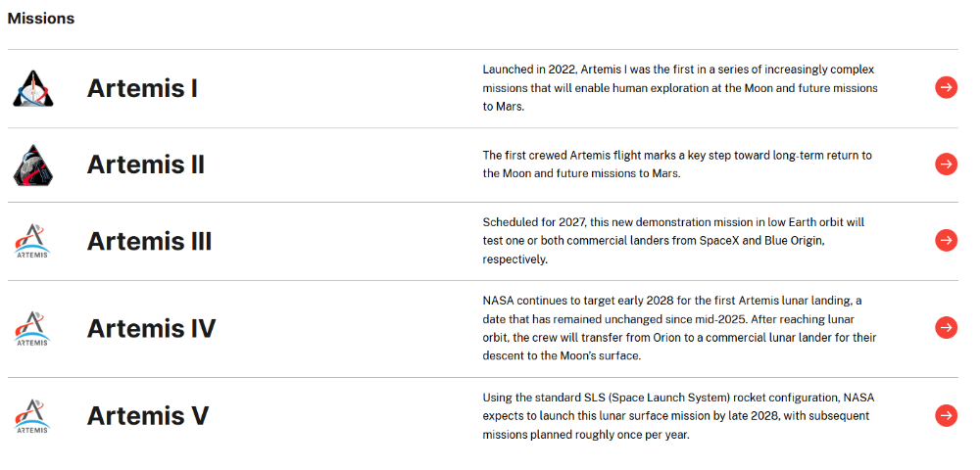980x470 pixels.
Task: Click the Artemis IV logo icon
Action: (32, 328)
